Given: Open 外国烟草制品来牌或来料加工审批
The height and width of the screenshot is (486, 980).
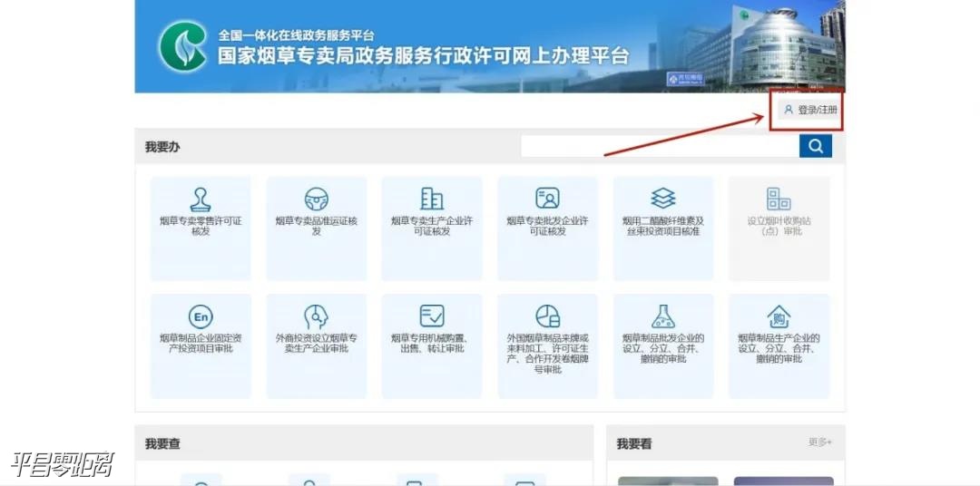Looking at the screenshot, I should pyautogui.click(x=547, y=346).
